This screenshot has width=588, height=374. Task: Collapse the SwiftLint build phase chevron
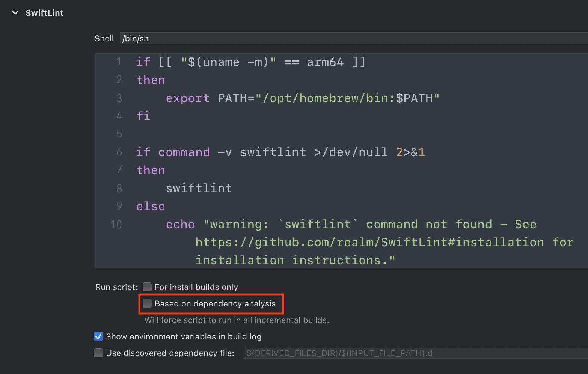click(15, 13)
